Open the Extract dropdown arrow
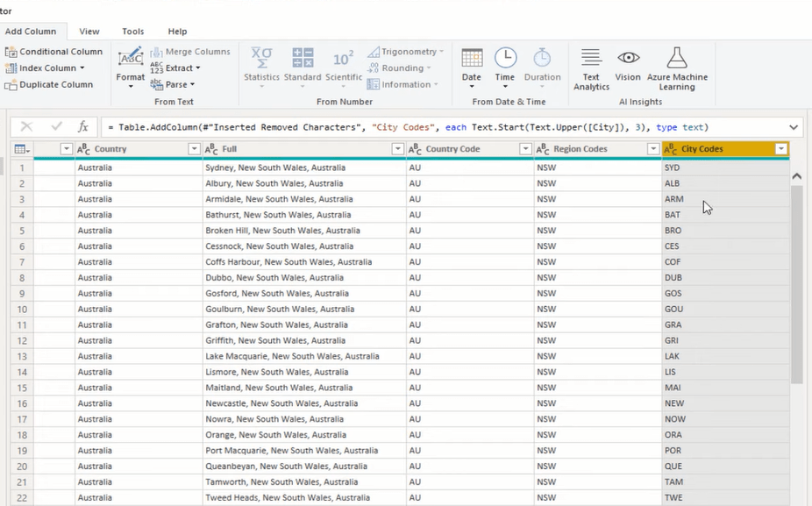Screen dimensions: 812x506 (198, 68)
